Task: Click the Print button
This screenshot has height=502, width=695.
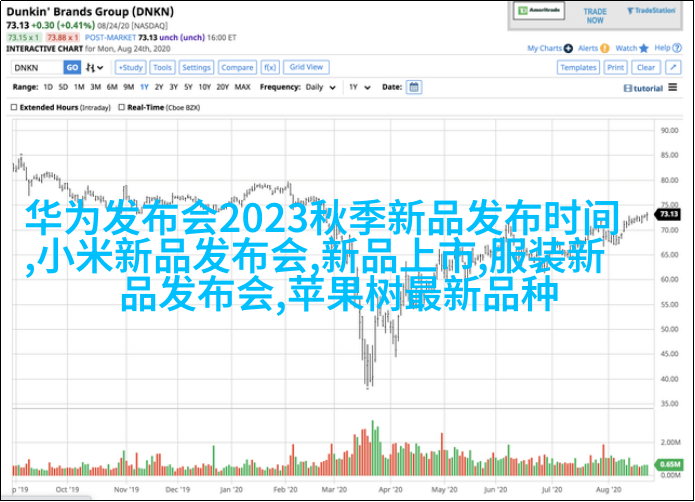Action: point(615,67)
